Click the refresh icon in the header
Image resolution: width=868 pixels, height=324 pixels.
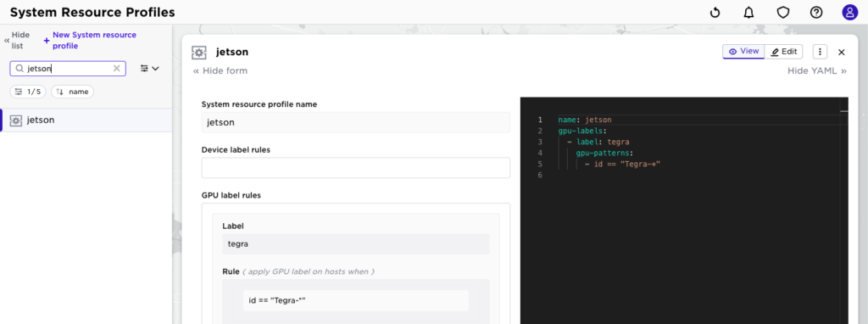point(715,12)
